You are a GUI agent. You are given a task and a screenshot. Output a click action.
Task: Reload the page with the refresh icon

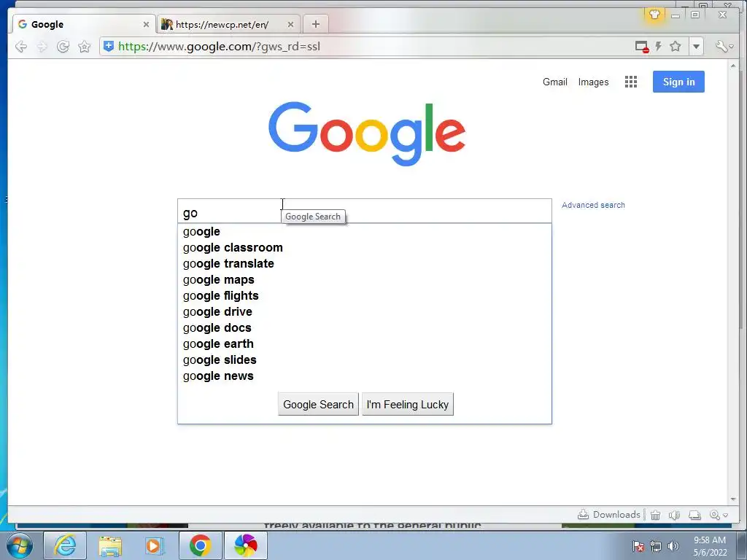click(x=63, y=46)
